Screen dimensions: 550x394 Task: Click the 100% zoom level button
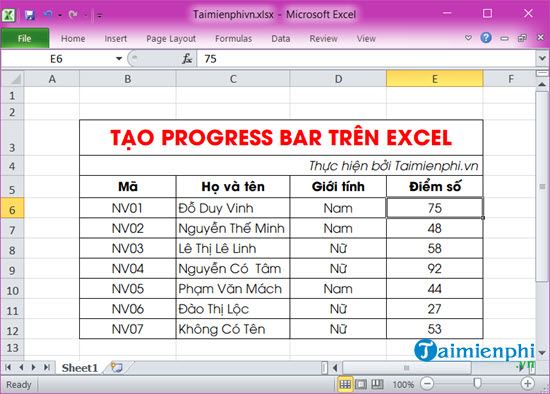tap(403, 385)
